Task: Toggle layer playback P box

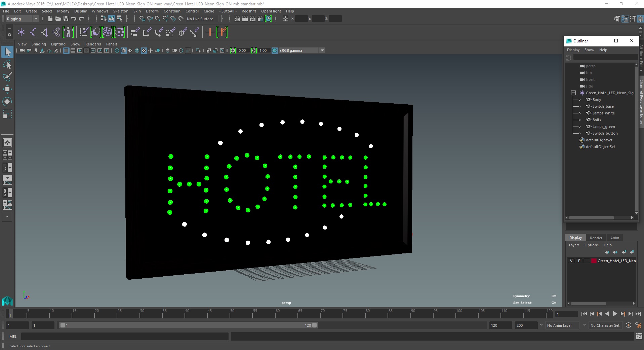Action: 579,261
